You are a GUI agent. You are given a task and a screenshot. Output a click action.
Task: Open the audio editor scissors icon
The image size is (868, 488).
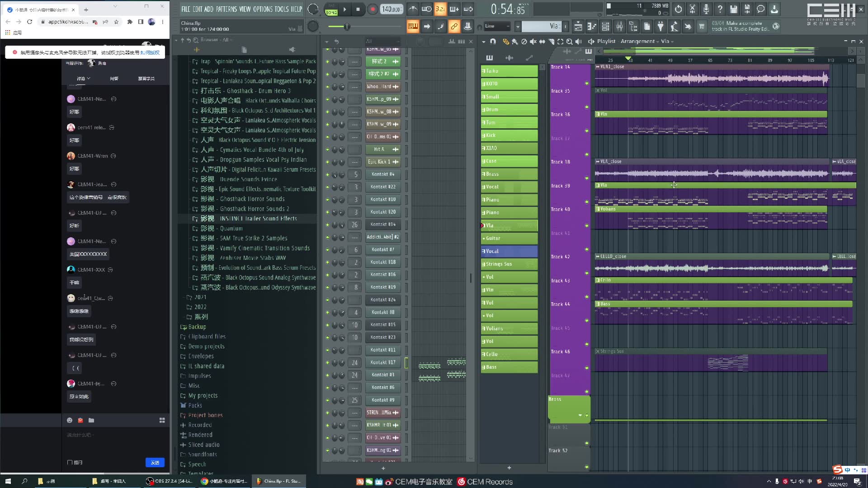(692, 9)
